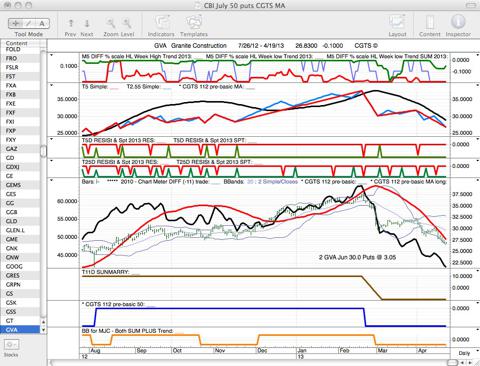Image resolution: width=480 pixels, height=366 pixels.
Task: Toggle the Inspector panel
Action: pyautogui.click(x=458, y=22)
